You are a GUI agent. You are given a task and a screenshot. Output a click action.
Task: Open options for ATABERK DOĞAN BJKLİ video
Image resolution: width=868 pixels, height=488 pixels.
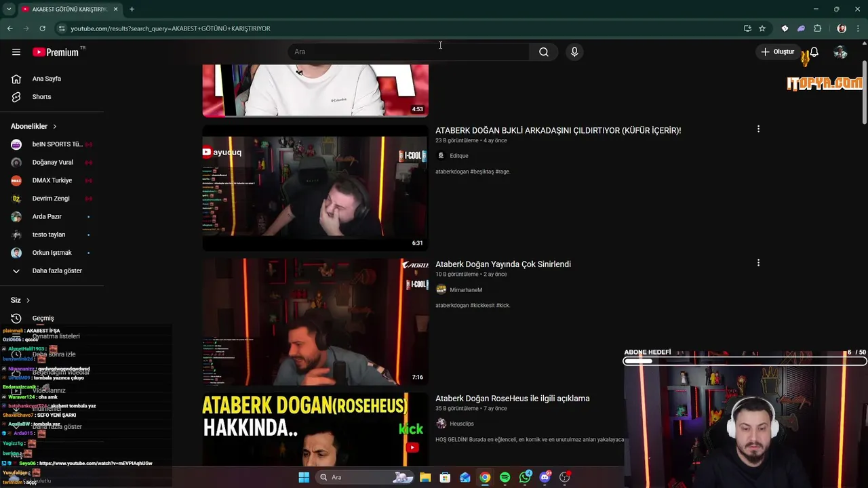[x=758, y=129]
